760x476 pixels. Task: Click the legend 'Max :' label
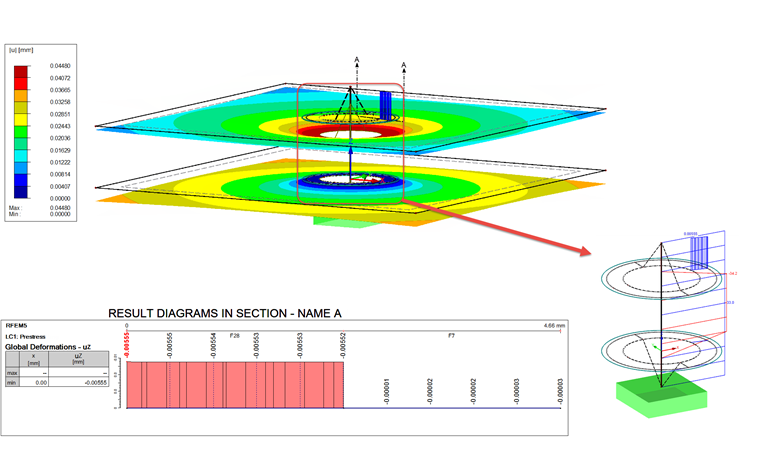[x=15, y=208]
